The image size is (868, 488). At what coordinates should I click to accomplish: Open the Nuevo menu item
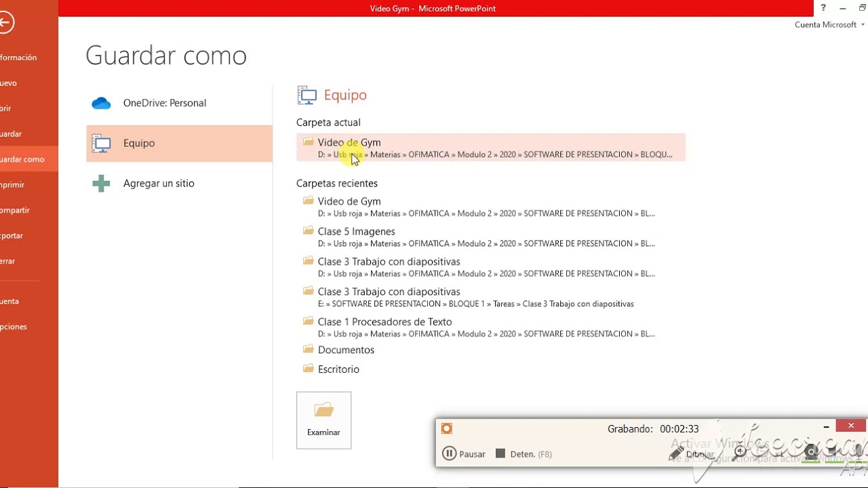point(29,83)
